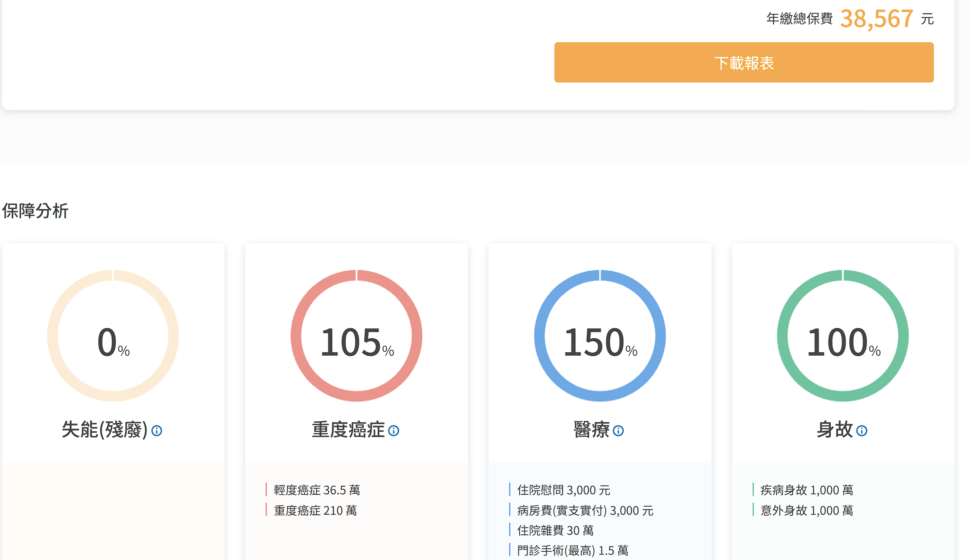Click the 病房費(實支實付) 3,000 元 entry
Screen dimensions: 969x560
click(x=585, y=510)
